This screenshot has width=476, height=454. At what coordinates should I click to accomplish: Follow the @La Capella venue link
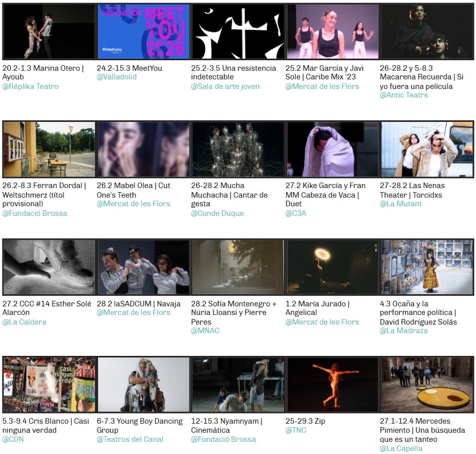tap(401, 448)
